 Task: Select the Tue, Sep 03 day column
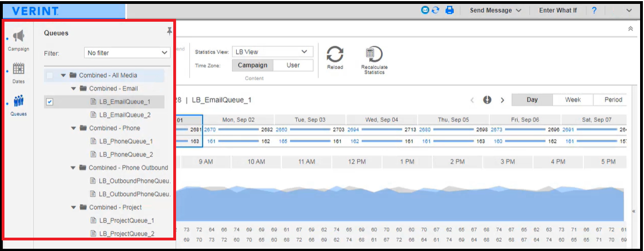pyautogui.click(x=310, y=120)
